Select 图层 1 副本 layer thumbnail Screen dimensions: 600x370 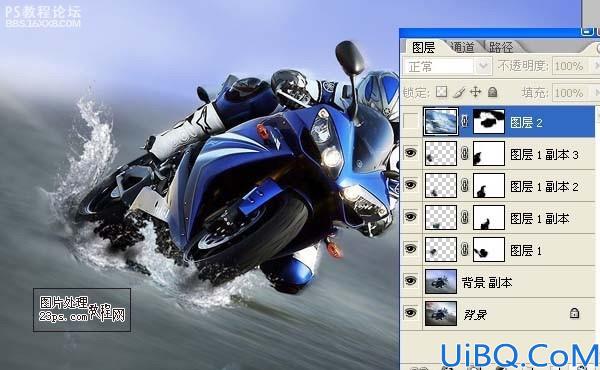coord(441,217)
